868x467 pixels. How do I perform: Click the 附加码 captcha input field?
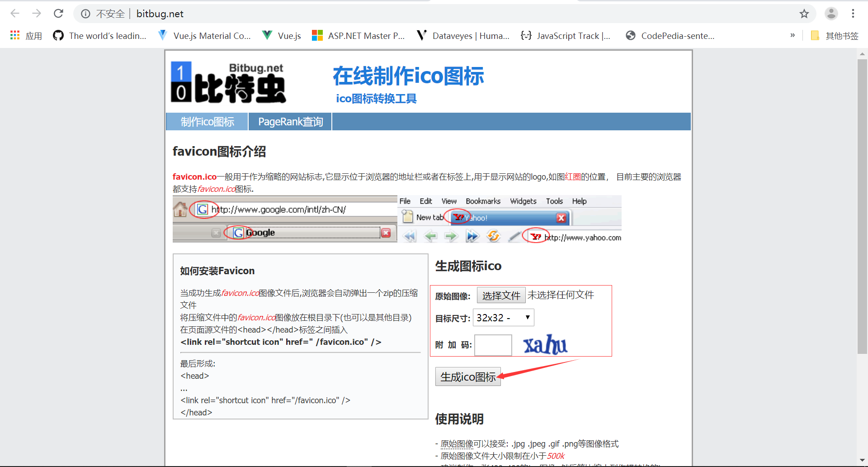point(492,345)
